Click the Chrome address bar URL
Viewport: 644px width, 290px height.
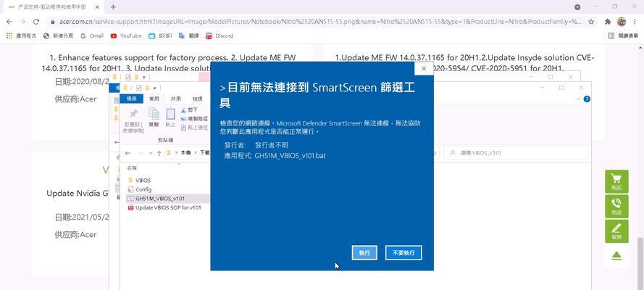click(x=320, y=22)
